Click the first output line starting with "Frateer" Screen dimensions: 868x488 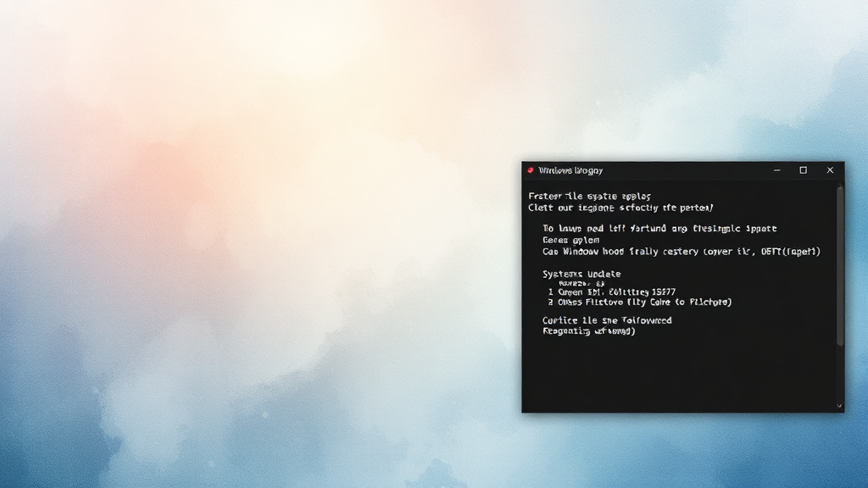[x=578, y=196]
